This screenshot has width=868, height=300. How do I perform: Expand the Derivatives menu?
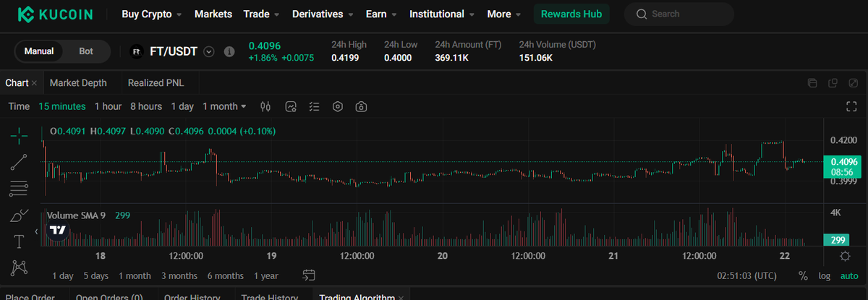[323, 14]
